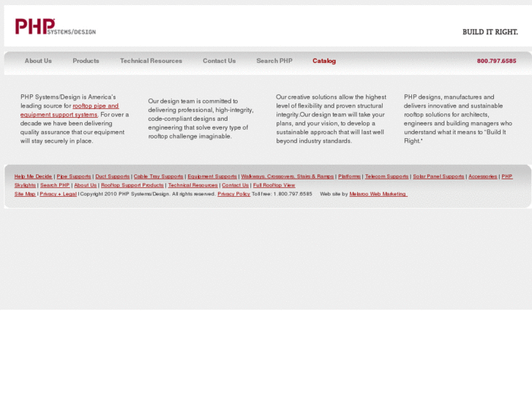Open the Solar Panel Supports footer link

tap(438, 176)
